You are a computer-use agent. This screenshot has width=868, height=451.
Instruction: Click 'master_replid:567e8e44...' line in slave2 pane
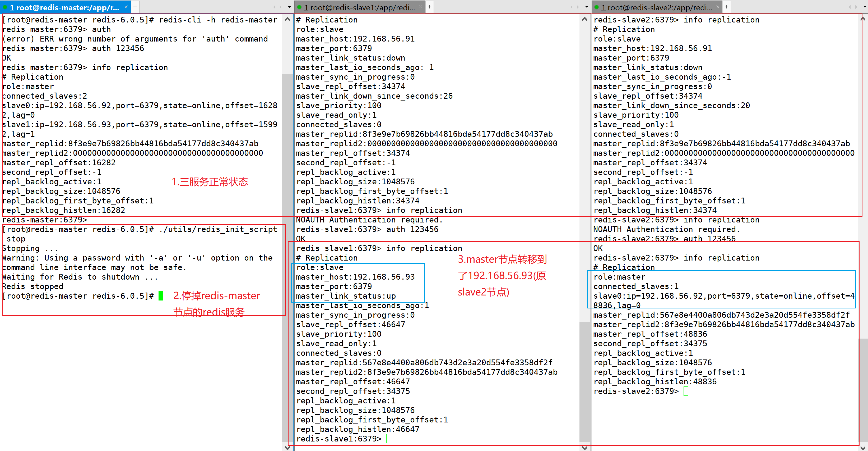721,315
